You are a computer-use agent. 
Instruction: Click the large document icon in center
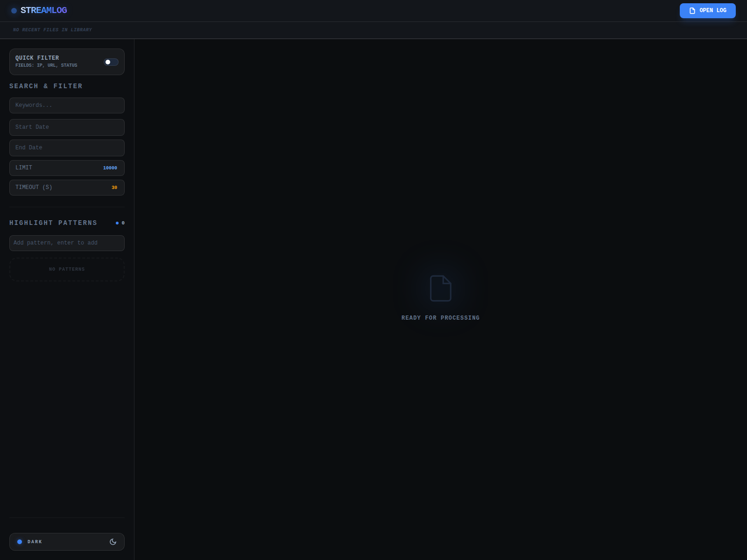point(440,288)
